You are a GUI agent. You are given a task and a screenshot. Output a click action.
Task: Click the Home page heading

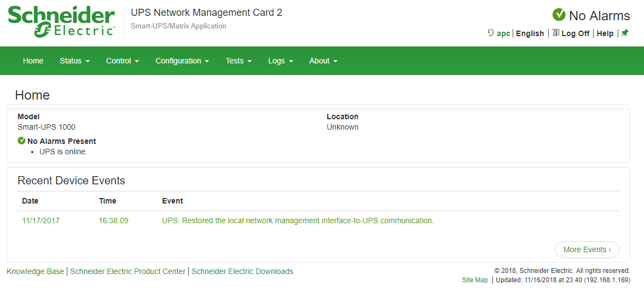tap(32, 95)
